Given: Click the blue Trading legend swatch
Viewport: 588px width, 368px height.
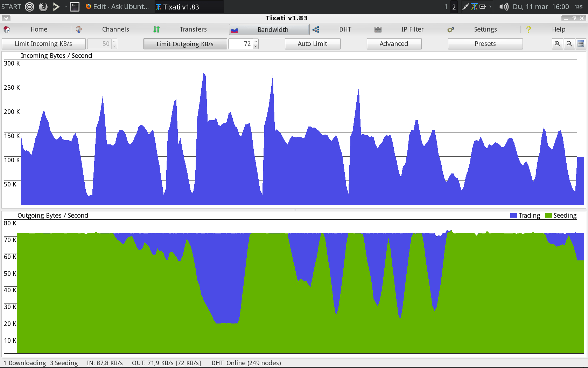Looking at the screenshot, I should 513,216.
